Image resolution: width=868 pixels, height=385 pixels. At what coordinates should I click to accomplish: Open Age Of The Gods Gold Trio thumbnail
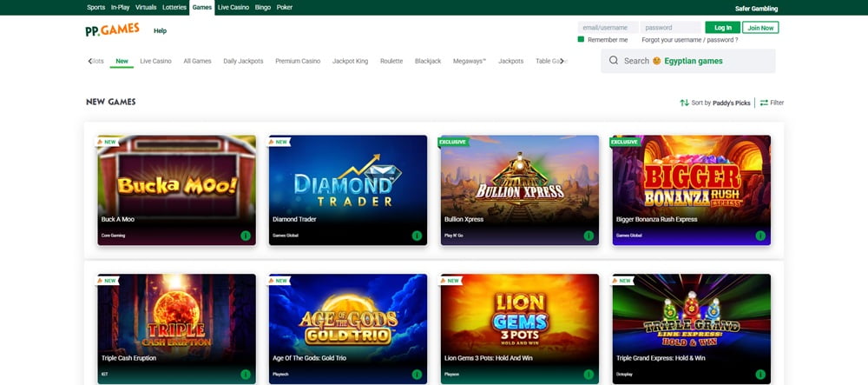pyautogui.click(x=348, y=329)
